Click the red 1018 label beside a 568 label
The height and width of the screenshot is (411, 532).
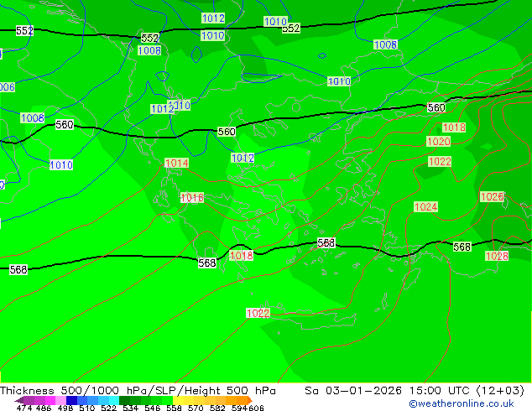tap(241, 255)
